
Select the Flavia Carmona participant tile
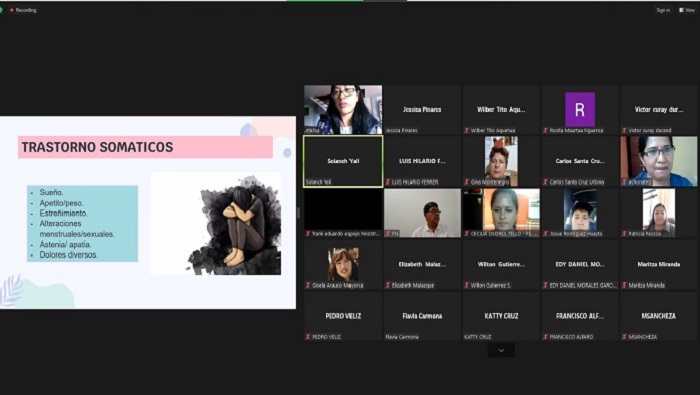point(422,316)
